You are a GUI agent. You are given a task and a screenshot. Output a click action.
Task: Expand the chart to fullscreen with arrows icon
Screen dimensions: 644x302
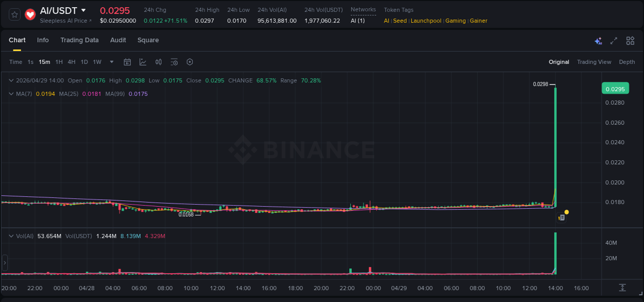(x=614, y=40)
